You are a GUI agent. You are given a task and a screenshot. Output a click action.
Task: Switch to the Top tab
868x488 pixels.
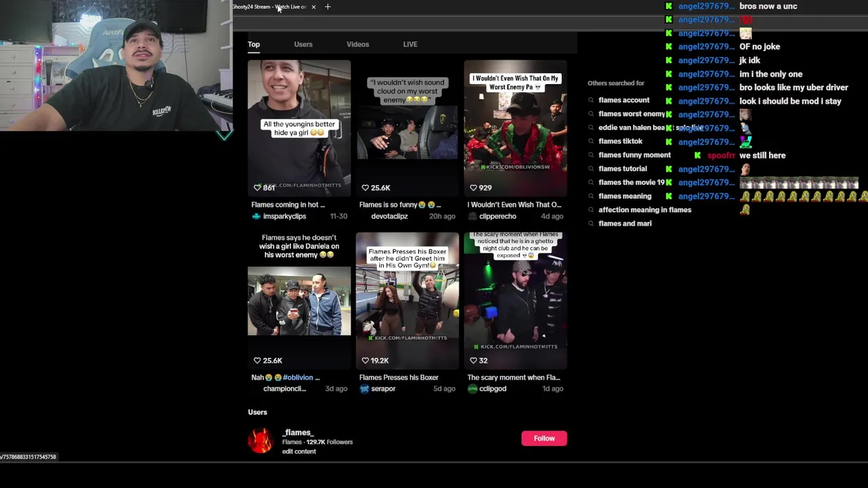[x=254, y=44]
